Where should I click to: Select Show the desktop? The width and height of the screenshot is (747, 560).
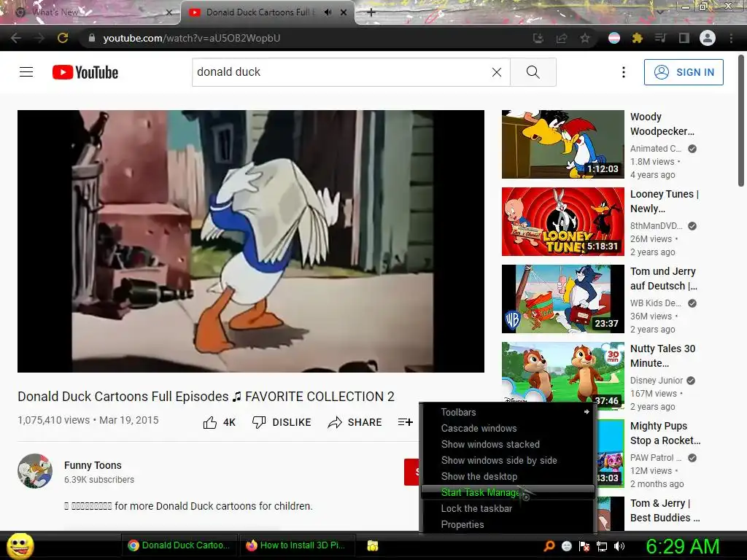(508, 476)
